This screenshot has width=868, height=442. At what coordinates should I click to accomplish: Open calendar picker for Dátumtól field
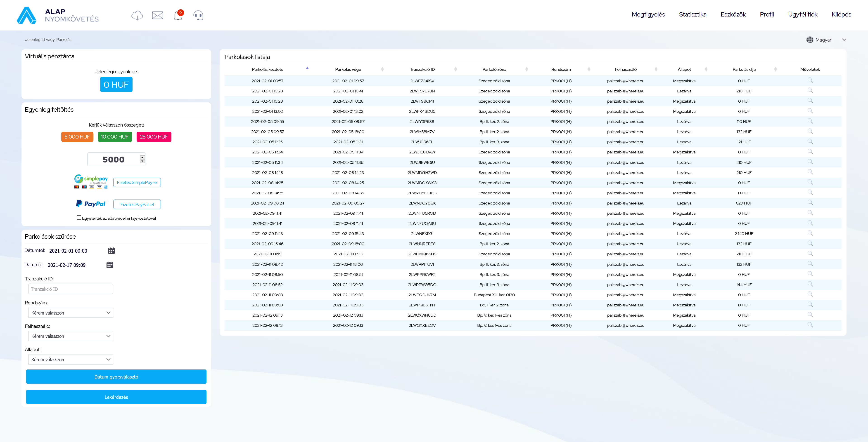tap(111, 251)
